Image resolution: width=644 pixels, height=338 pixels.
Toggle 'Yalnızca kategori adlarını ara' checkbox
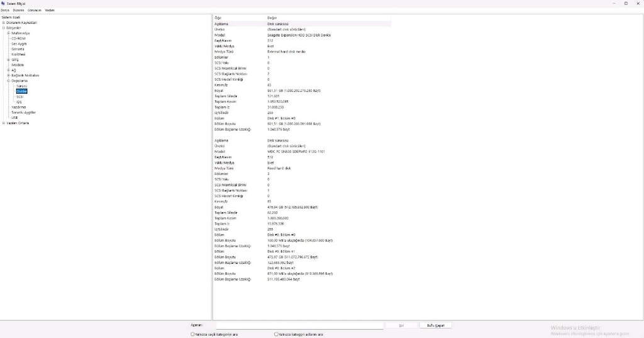277,334
